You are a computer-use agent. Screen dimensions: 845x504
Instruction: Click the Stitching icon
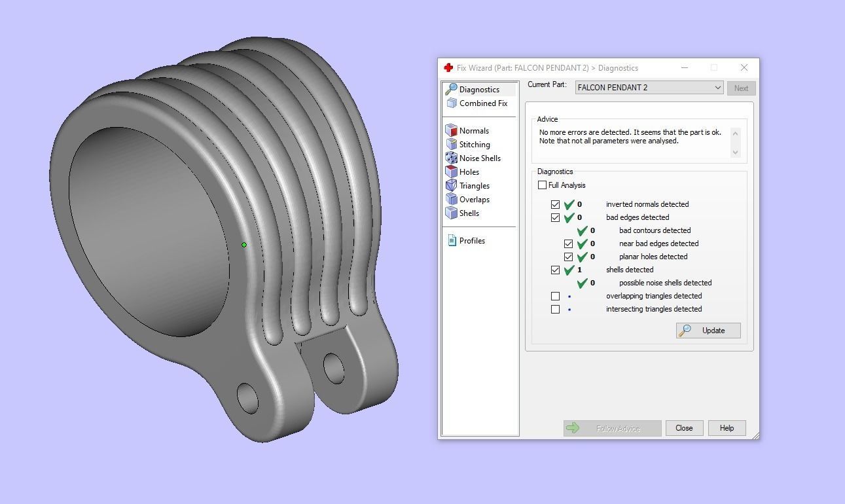coord(451,144)
